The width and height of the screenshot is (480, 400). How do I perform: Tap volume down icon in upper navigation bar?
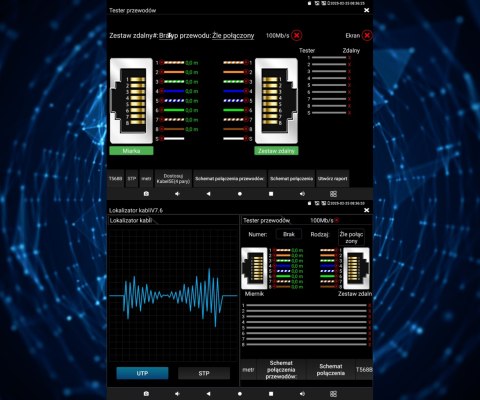point(177,194)
